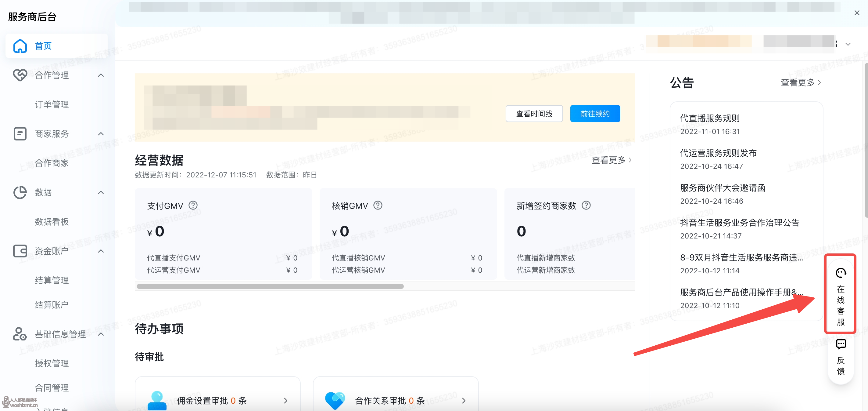The height and width of the screenshot is (411, 868).
Task: Click help icon next to 支付GMV
Action: [193, 205]
